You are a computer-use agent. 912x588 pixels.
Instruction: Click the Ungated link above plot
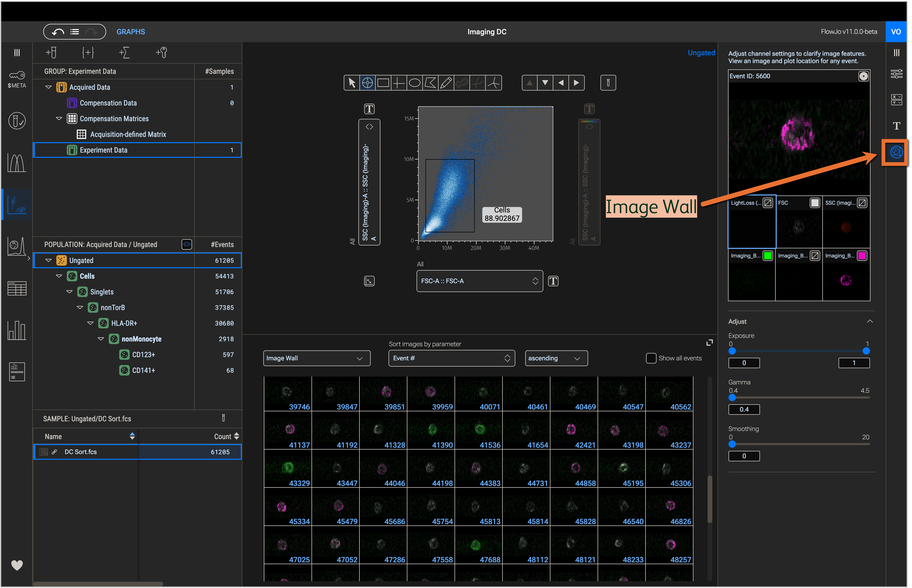tap(701, 53)
